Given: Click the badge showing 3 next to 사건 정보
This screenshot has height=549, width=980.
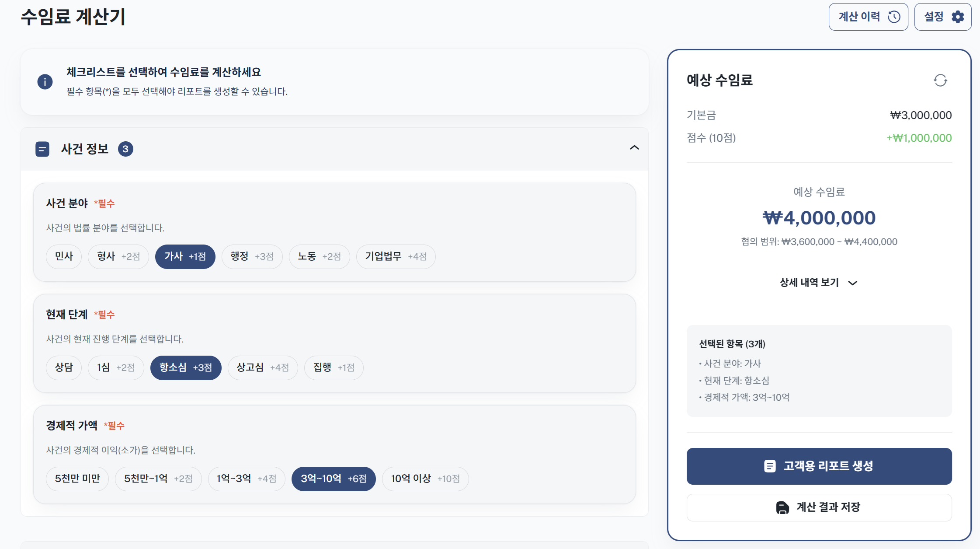Looking at the screenshot, I should pos(125,149).
